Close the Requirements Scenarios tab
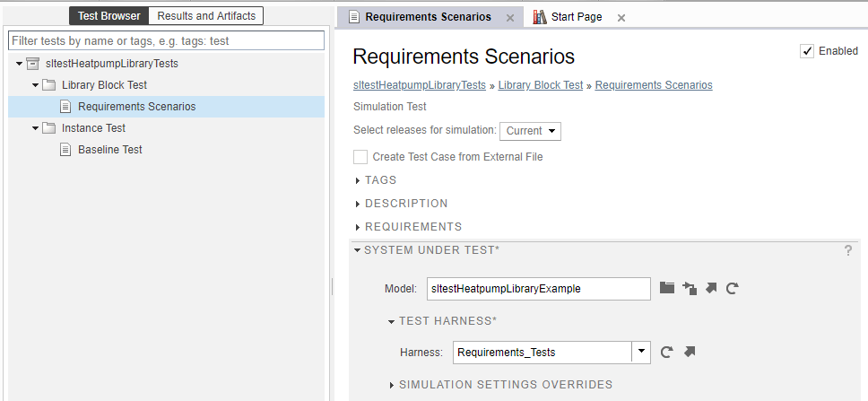This screenshot has width=868, height=401. (x=510, y=17)
